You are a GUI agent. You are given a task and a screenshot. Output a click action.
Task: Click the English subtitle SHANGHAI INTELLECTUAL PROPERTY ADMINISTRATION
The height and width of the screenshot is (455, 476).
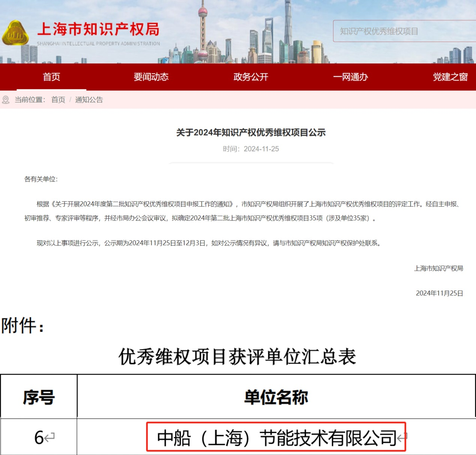pyautogui.click(x=98, y=44)
